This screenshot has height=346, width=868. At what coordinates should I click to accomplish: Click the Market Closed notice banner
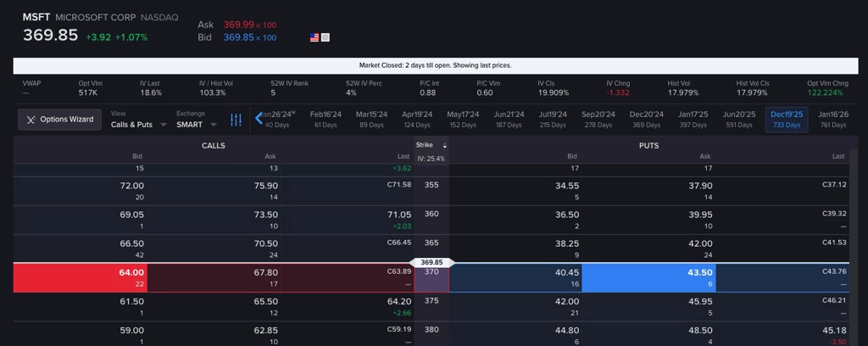(435, 65)
